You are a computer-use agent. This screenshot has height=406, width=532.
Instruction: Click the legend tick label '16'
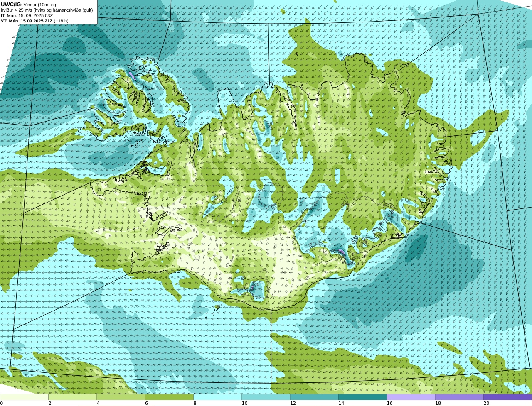pyautogui.click(x=389, y=403)
